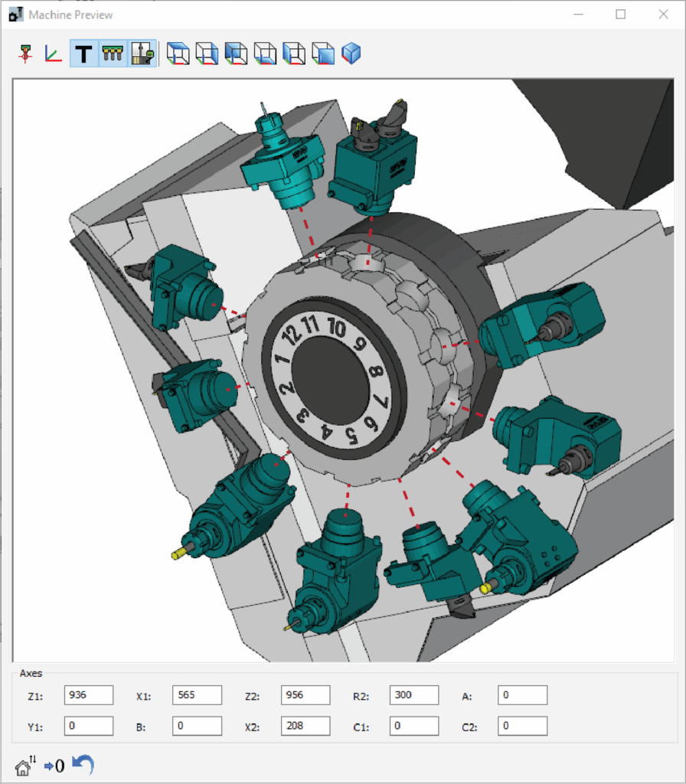Switch to the left face cube view
The width and height of the screenshot is (686, 784).
(294, 54)
